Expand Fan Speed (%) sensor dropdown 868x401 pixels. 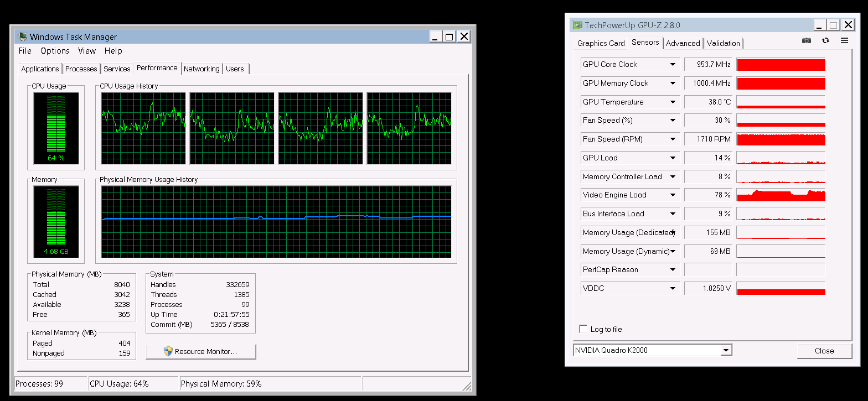coord(673,121)
